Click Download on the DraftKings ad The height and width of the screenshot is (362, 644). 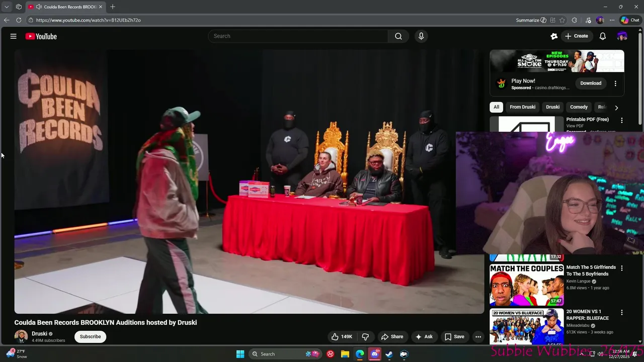591,83
